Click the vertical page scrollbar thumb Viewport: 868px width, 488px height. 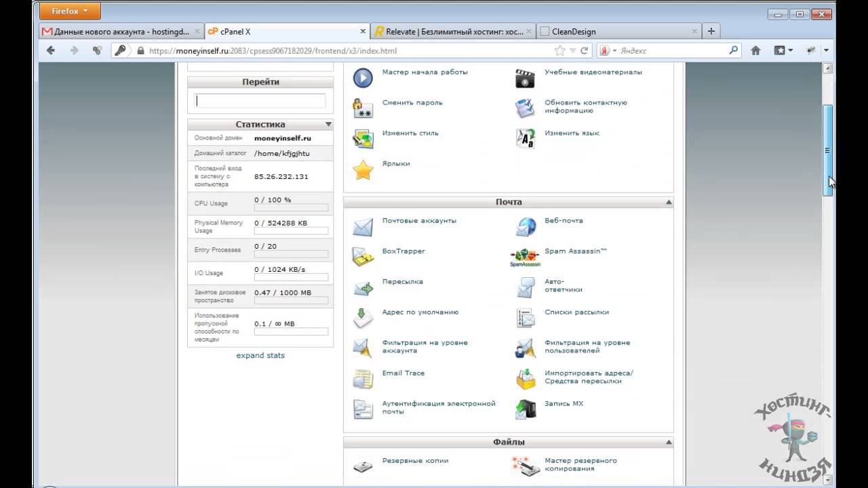827,150
